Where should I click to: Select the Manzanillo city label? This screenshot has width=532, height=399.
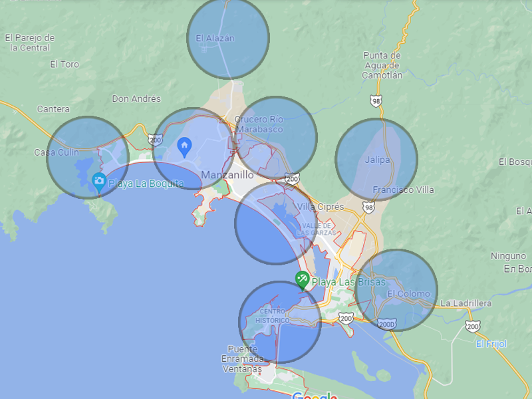tap(227, 175)
